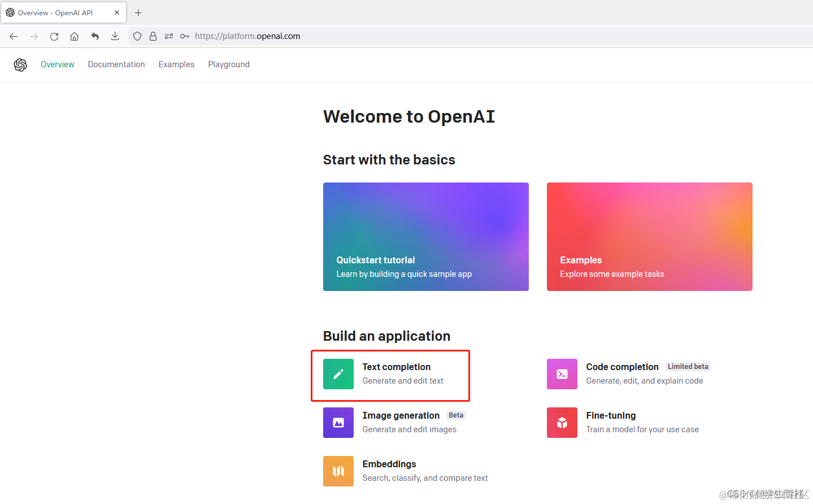Screen dimensions: 813x504
Task: Click the 'Build an application' heading
Action: point(387,336)
